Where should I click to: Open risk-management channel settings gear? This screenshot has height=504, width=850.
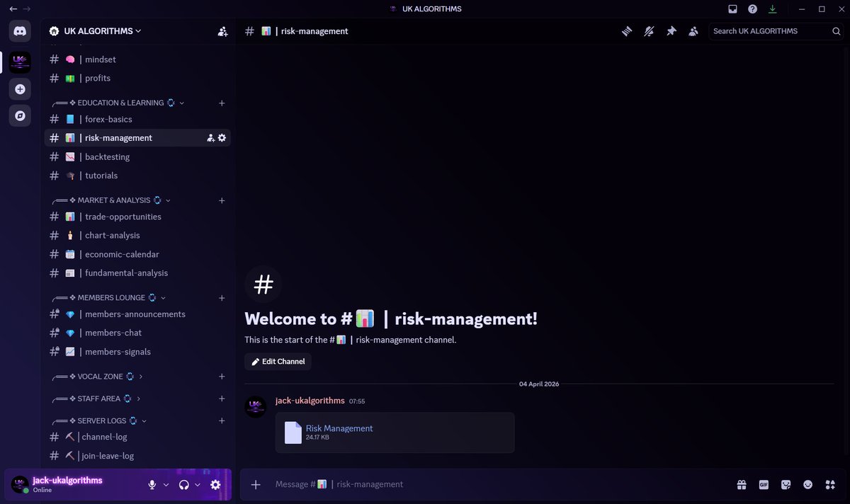(222, 138)
